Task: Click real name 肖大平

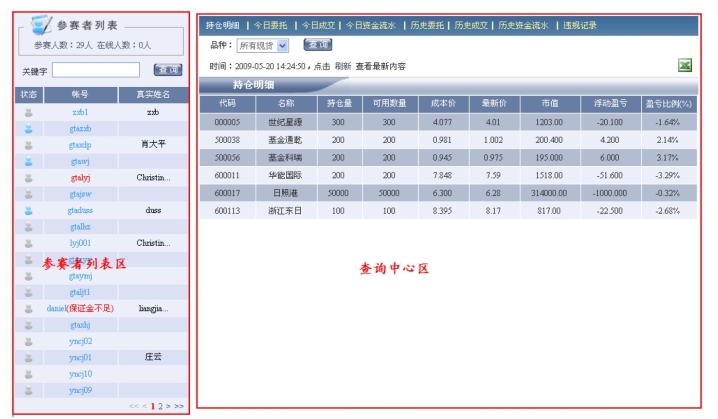Action: point(153,145)
